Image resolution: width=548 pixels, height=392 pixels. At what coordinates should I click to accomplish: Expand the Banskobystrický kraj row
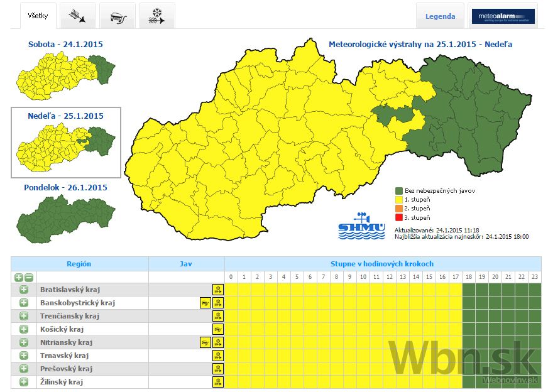(x=24, y=303)
